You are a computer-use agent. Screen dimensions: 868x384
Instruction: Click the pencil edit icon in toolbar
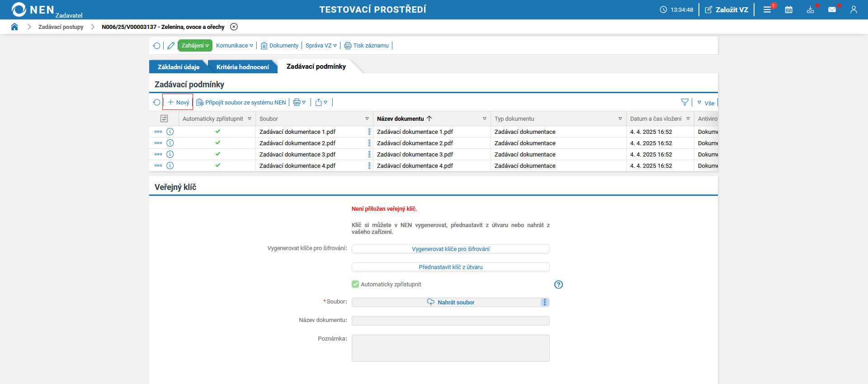tap(171, 46)
